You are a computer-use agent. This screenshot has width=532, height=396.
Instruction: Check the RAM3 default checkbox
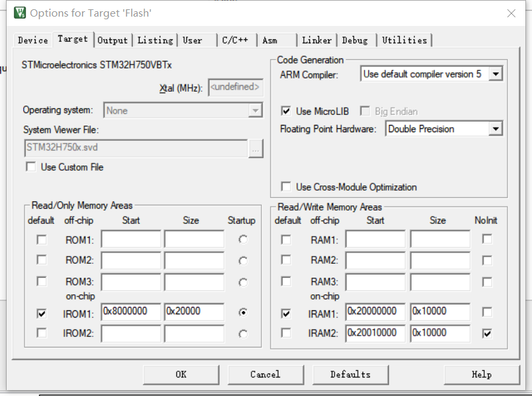[x=286, y=282]
